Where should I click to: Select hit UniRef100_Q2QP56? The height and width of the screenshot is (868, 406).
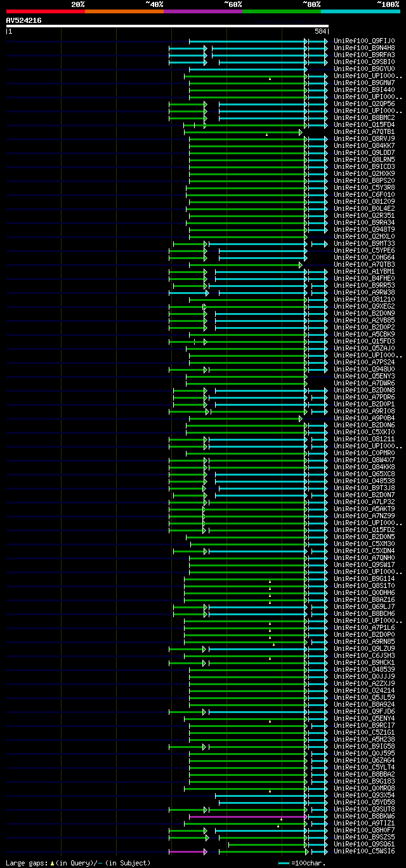[363, 103]
